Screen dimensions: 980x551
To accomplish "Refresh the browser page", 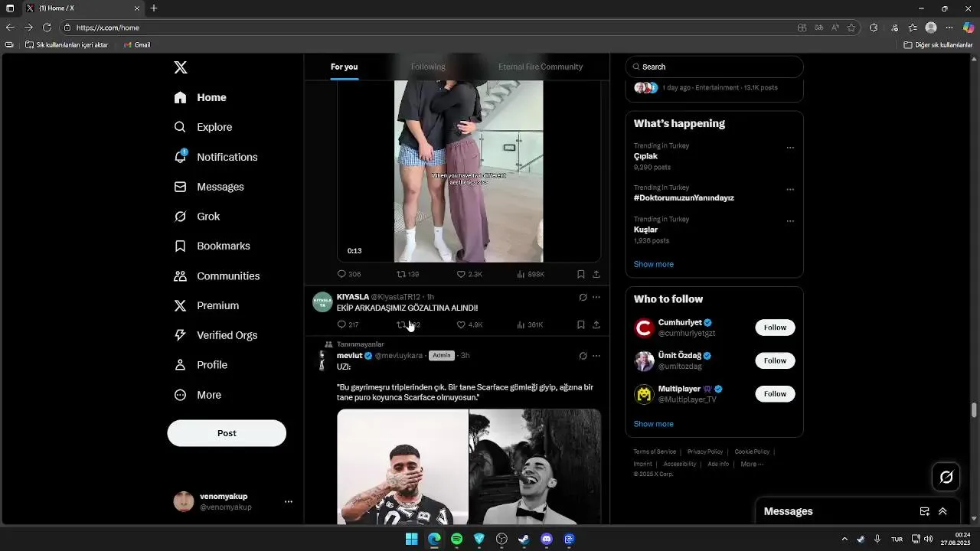I will coord(47,28).
